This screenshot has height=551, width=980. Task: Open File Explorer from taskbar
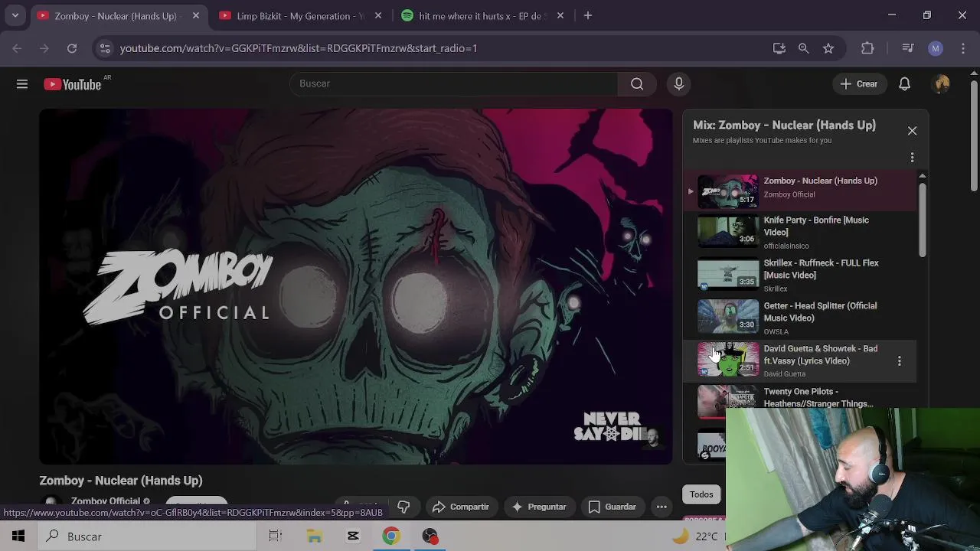[315, 536]
